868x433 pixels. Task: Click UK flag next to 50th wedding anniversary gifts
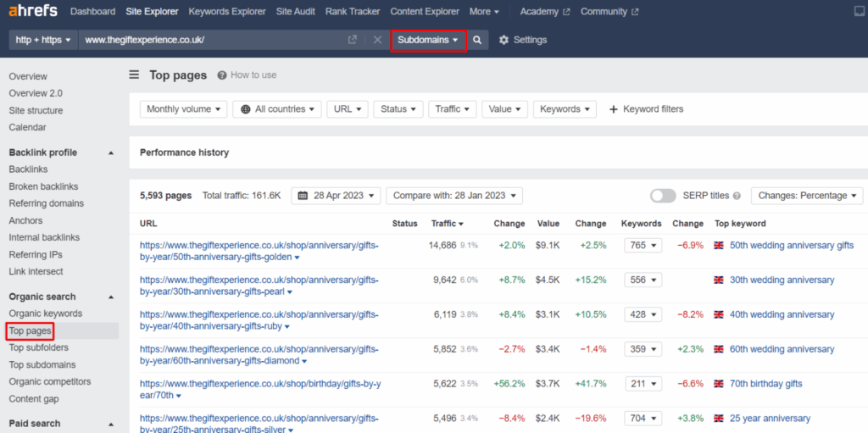(719, 245)
